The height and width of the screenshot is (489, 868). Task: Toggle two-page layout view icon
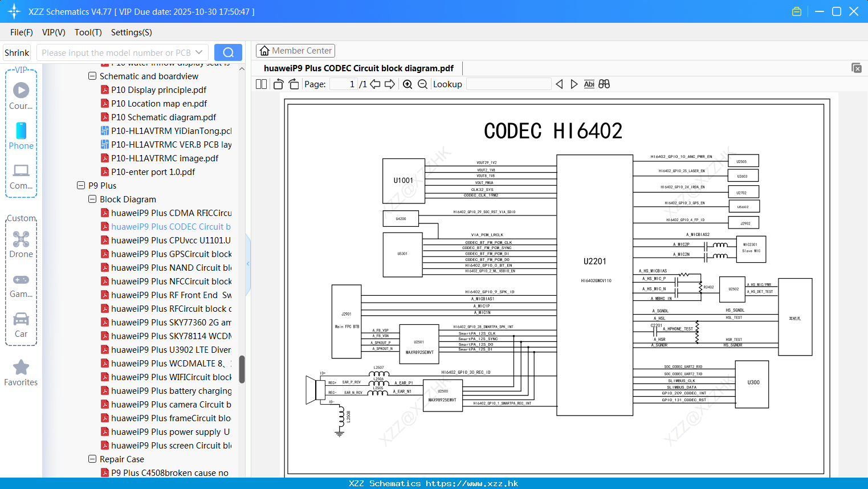click(261, 84)
